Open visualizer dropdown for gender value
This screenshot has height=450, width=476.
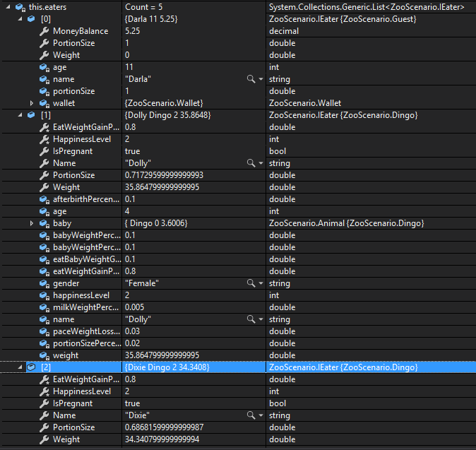click(x=261, y=283)
